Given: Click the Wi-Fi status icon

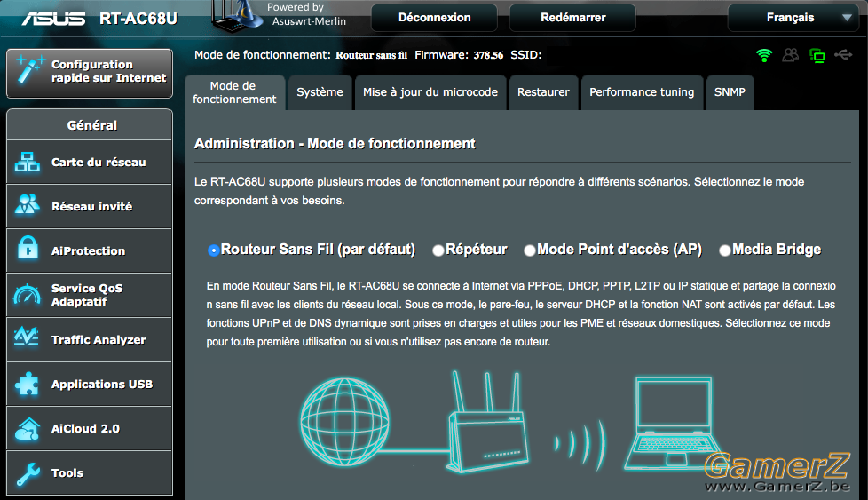Looking at the screenshot, I should point(764,55).
